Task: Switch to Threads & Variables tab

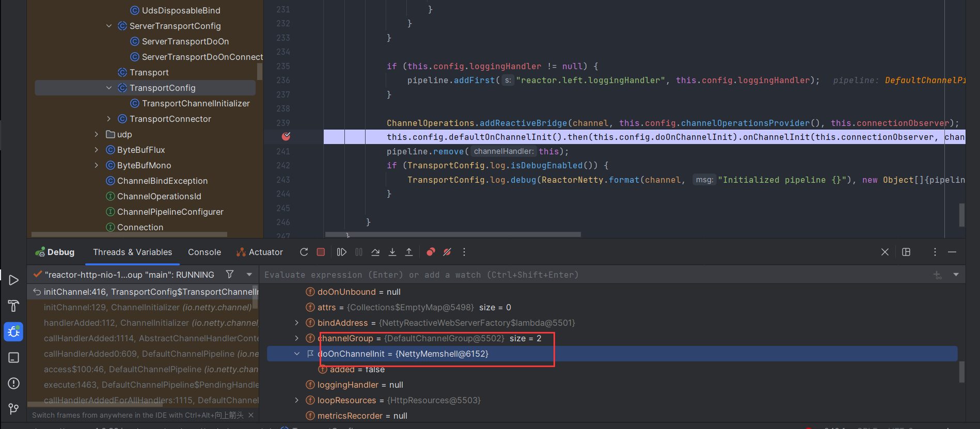Action: (x=133, y=252)
